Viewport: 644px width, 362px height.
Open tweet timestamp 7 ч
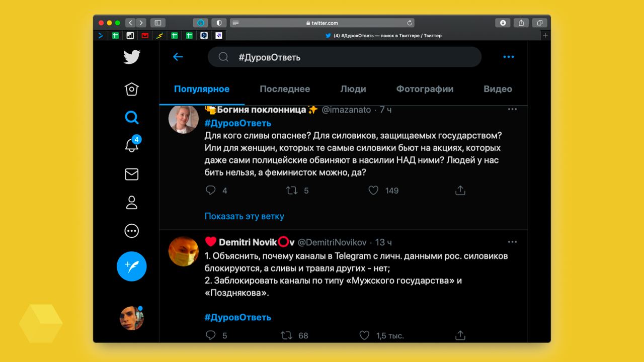coord(385,110)
